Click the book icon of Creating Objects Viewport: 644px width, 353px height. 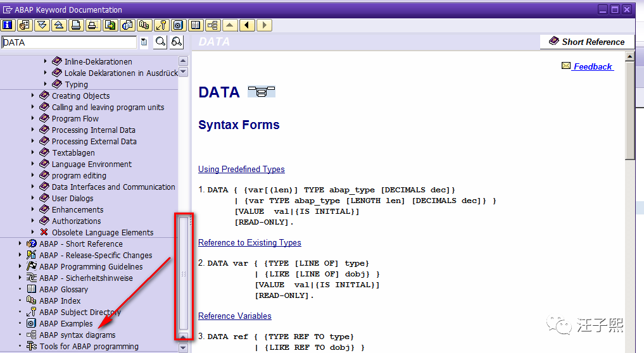(44, 96)
